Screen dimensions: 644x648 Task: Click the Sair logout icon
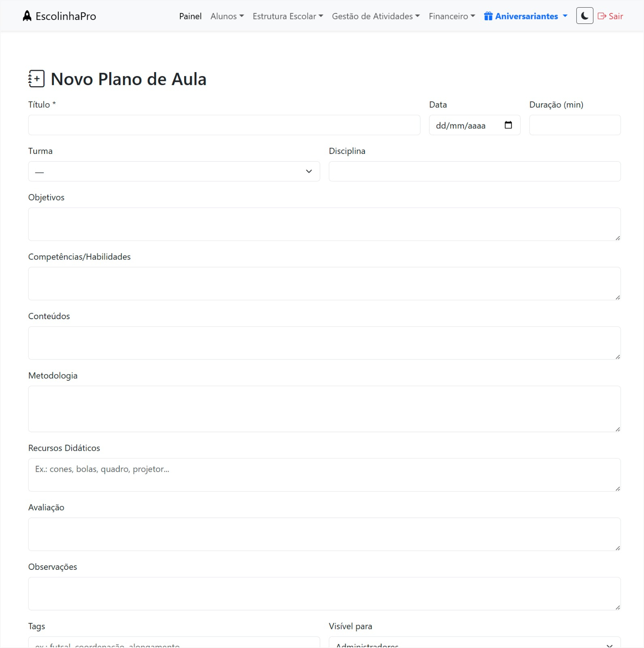tap(602, 16)
